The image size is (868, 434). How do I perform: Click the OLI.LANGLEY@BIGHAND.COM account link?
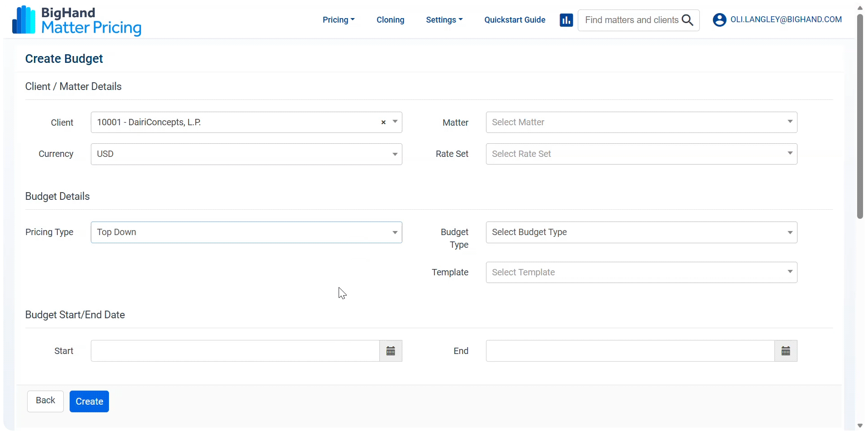(786, 19)
